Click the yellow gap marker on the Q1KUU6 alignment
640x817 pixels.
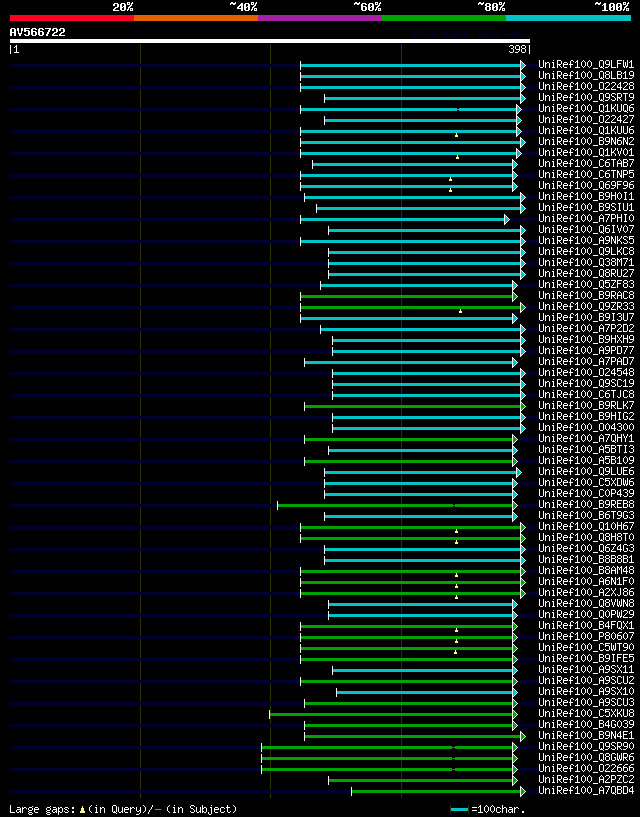(x=457, y=135)
